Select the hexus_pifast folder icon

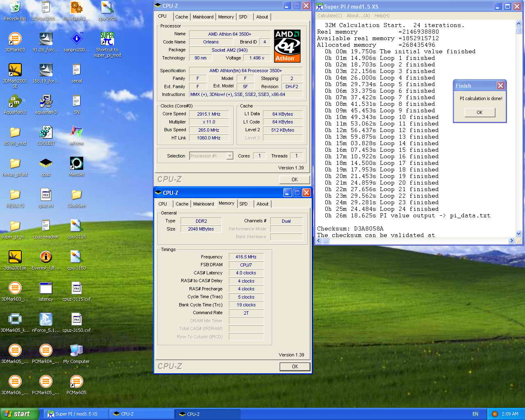(15, 167)
